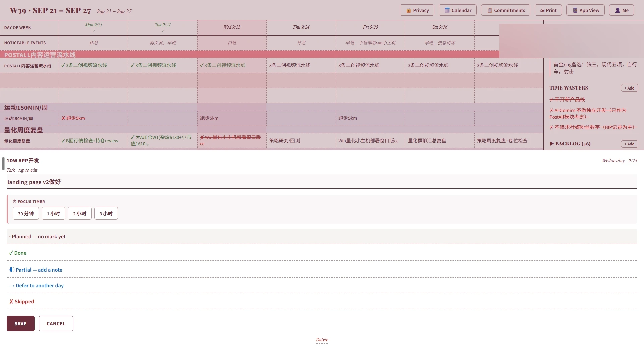
Task: Select Tue 9/22 column header
Action: (x=163, y=27)
